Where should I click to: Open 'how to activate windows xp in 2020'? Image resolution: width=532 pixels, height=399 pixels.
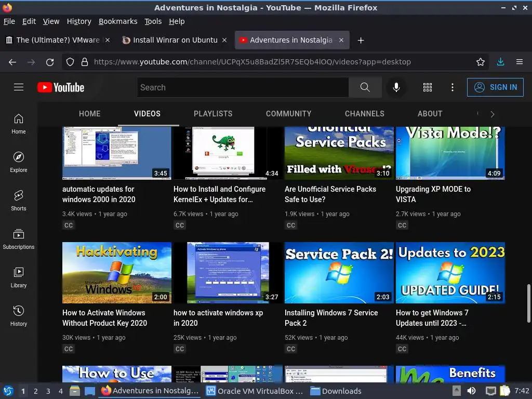[x=218, y=317]
